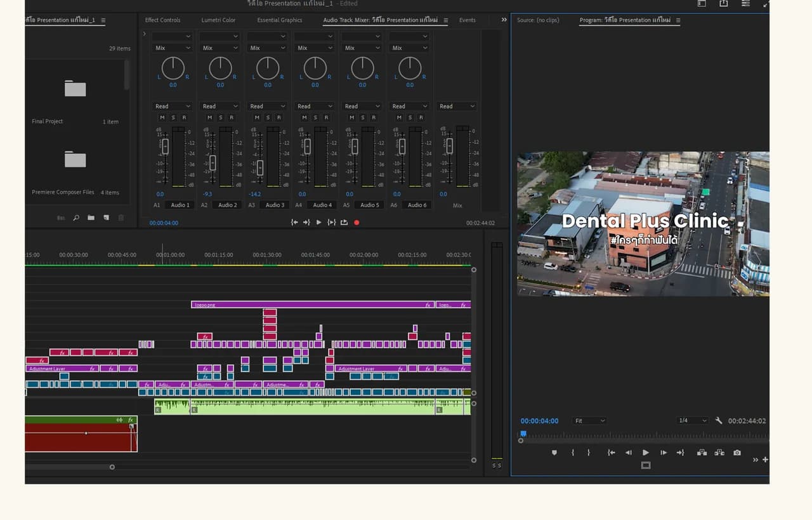Screen dimensions: 812x520
Task: Open the Fit zoom level dropdown
Action: 589,420
